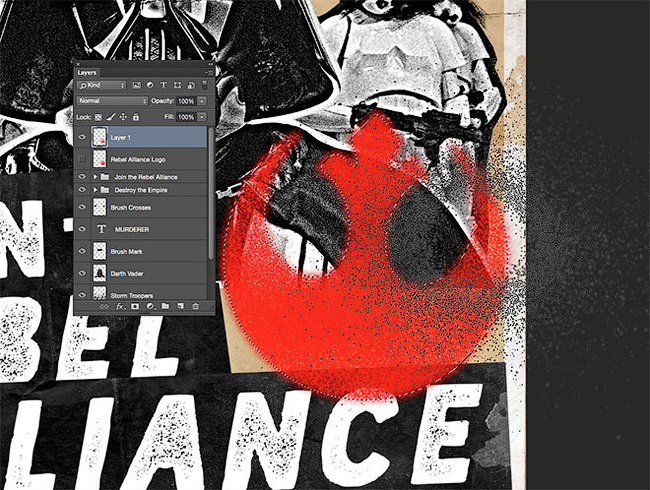This screenshot has width=650, height=490.
Task: Click the Brush Crosses layer thumbnail
Action: (x=99, y=207)
